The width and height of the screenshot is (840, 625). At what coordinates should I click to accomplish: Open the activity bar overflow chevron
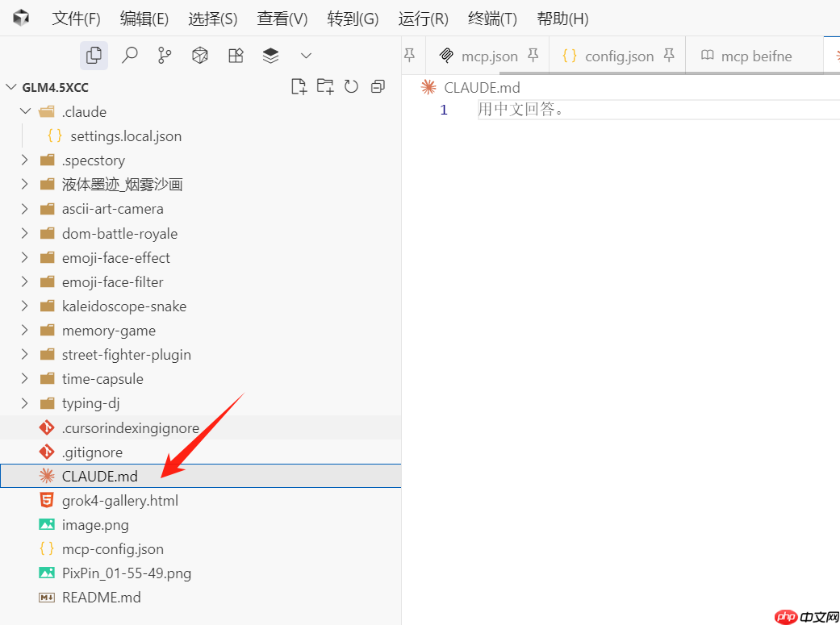[305, 55]
